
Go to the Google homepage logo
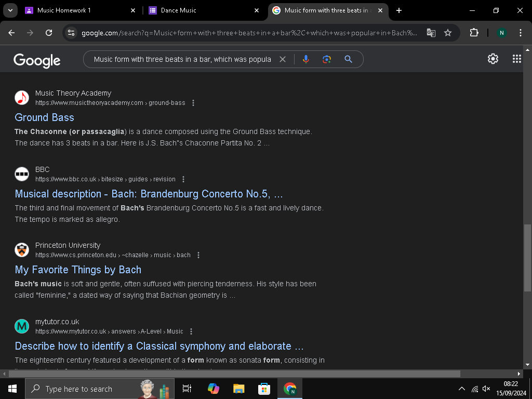(x=37, y=60)
